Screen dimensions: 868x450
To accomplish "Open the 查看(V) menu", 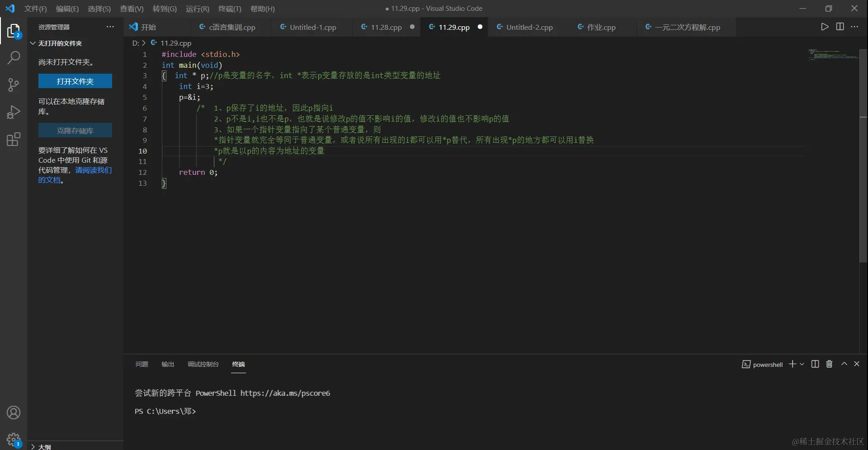I will coord(132,9).
